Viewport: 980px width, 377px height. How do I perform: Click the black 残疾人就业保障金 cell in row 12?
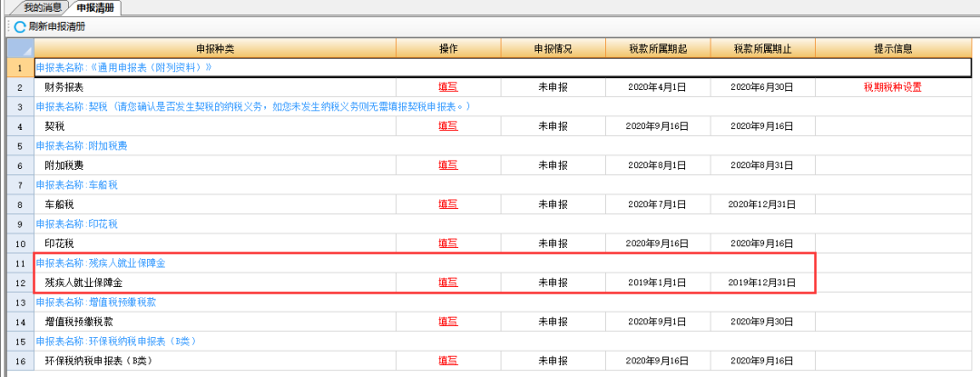click(x=215, y=282)
